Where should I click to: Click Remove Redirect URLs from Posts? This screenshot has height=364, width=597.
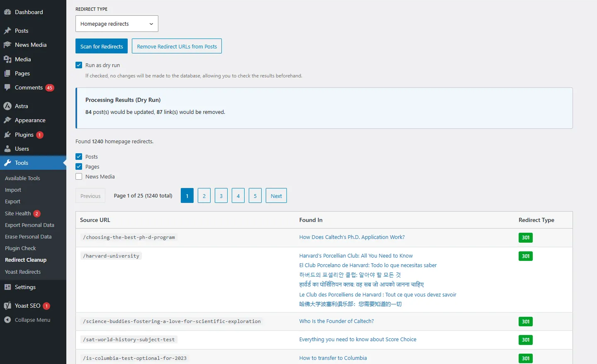click(177, 46)
